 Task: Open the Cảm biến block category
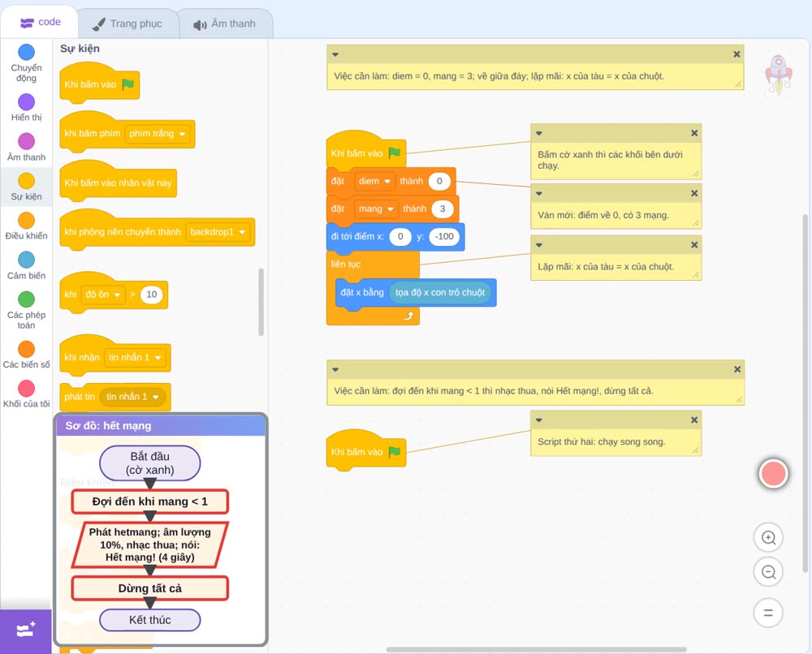26,265
